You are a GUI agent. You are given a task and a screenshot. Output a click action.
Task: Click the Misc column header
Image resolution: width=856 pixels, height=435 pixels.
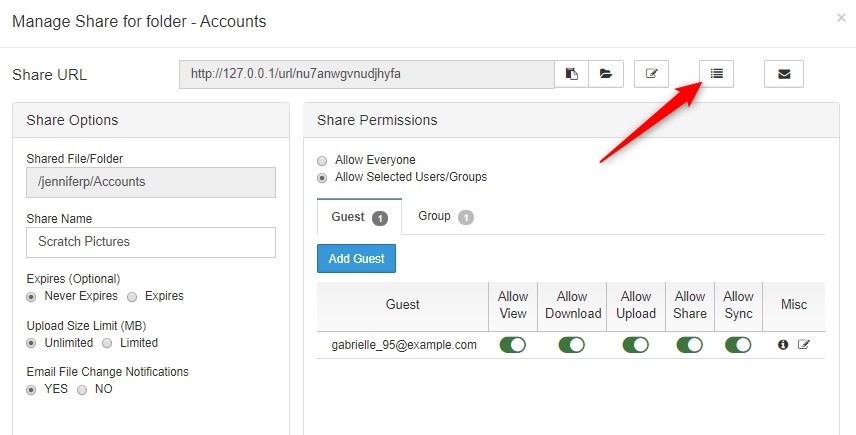coord(794,305)
